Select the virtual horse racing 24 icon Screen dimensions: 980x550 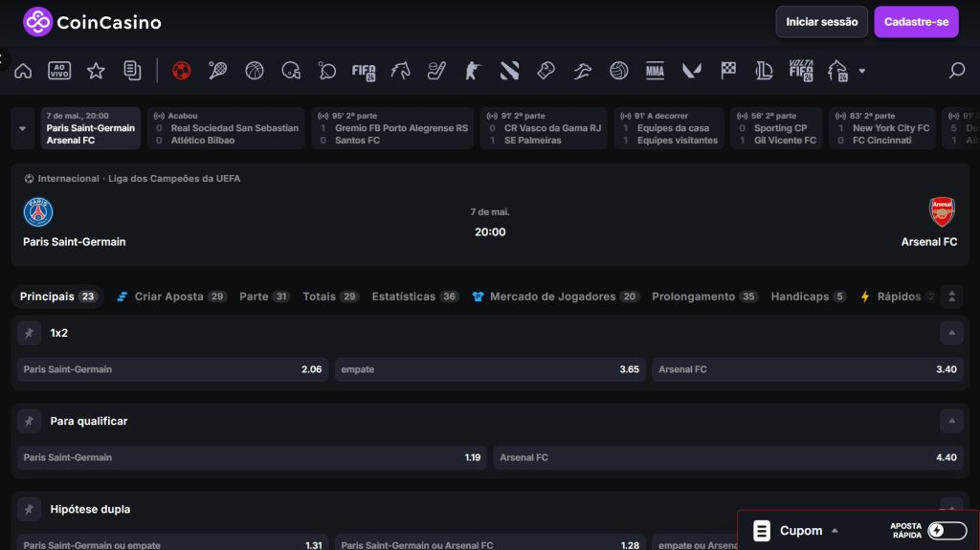[837, 71]
